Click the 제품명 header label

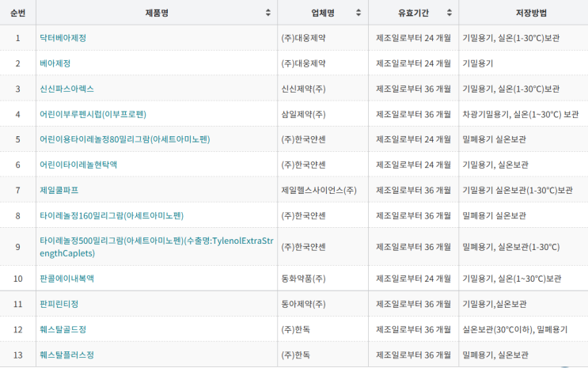pyautogui.click(x=157, y=13)
